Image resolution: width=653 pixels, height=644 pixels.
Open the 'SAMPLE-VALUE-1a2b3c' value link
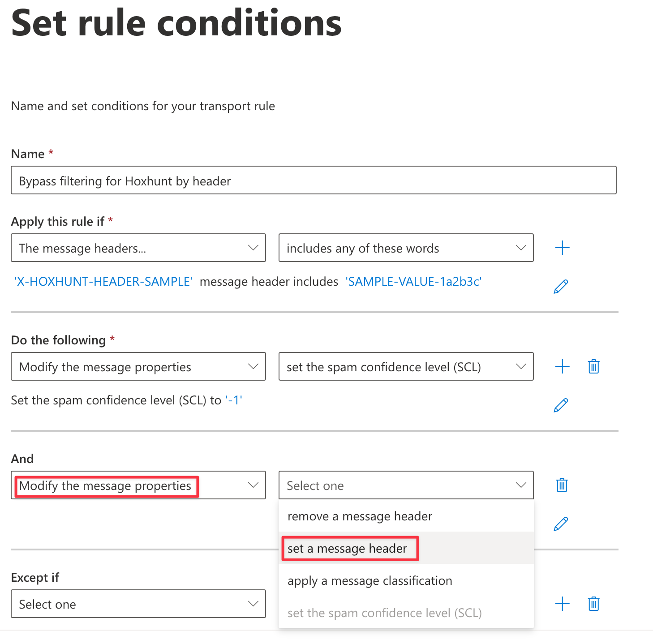(413, 281)
